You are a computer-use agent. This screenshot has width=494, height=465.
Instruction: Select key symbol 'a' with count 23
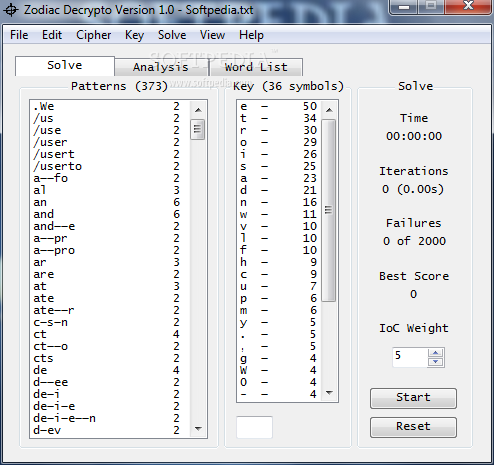279,178
